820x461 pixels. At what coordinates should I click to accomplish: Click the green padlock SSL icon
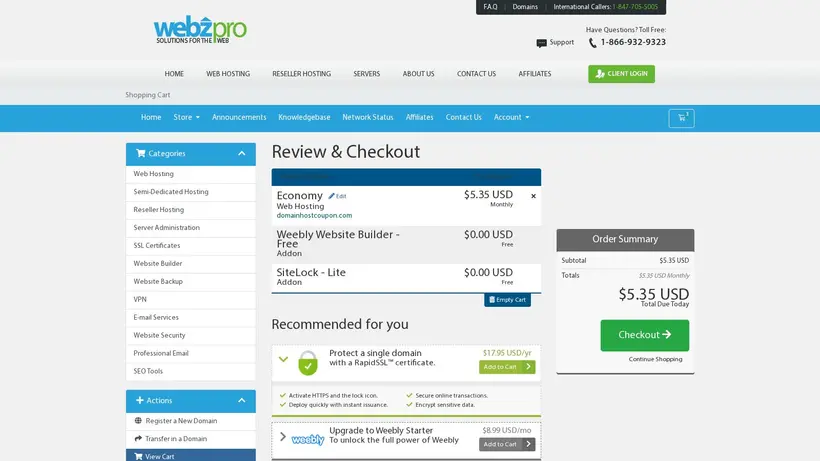click(x=308, y=363)
